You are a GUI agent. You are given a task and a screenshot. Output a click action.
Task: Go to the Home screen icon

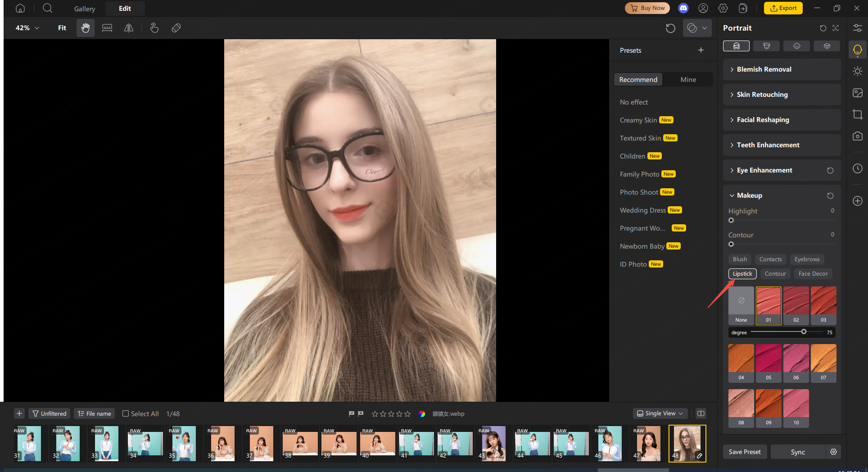click(x=20, y=8)
